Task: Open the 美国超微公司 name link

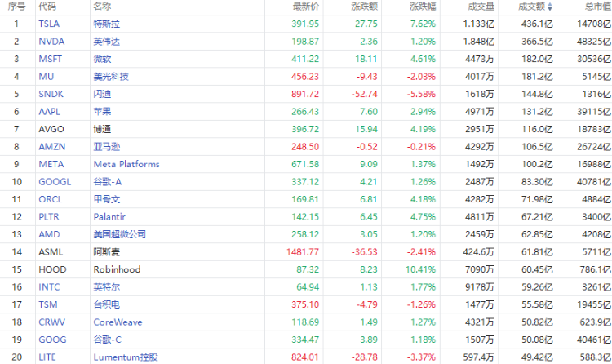Action: click(x=119, y=234)
